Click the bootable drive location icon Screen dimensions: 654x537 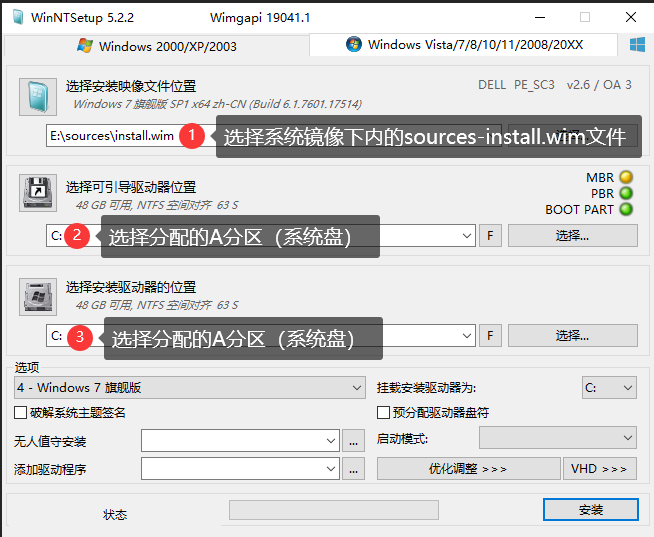[x=37, y=192]
